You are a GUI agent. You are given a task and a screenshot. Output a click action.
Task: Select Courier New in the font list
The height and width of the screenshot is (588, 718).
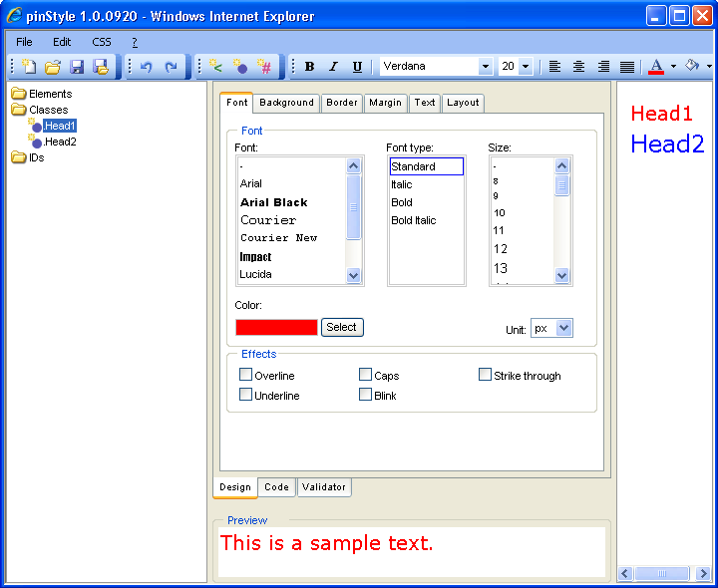[x=279, y=238]
